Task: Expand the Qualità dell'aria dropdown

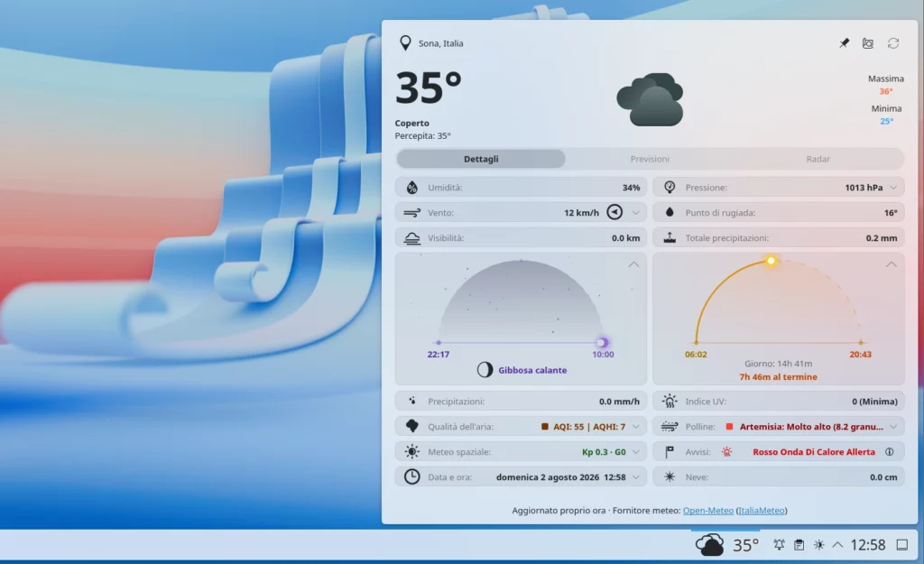Action: click(x=636, y=427)
